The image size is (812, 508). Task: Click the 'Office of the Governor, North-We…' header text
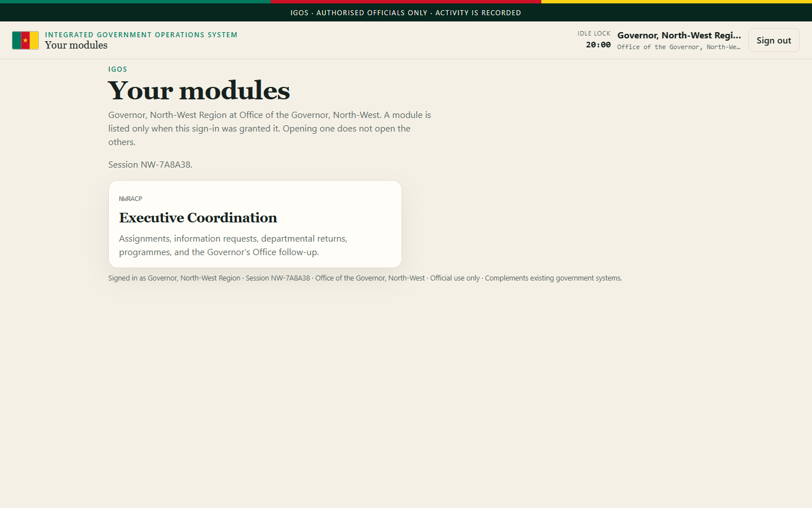[x=679, y=47]
